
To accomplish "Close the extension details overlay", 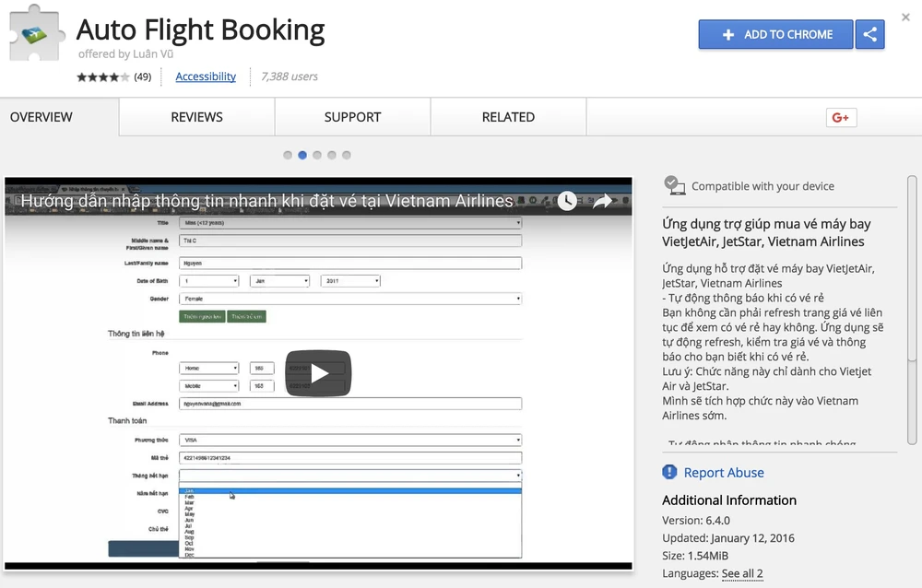I will click(905, 18).
